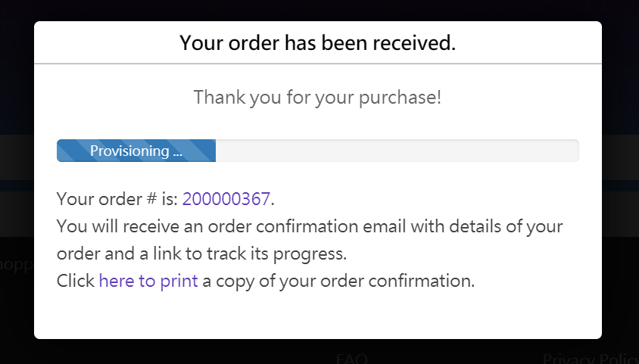Click 'a copy of your order confirmation' text
Viewport: 639px width, 364px height.
click(x=338, y=281)
